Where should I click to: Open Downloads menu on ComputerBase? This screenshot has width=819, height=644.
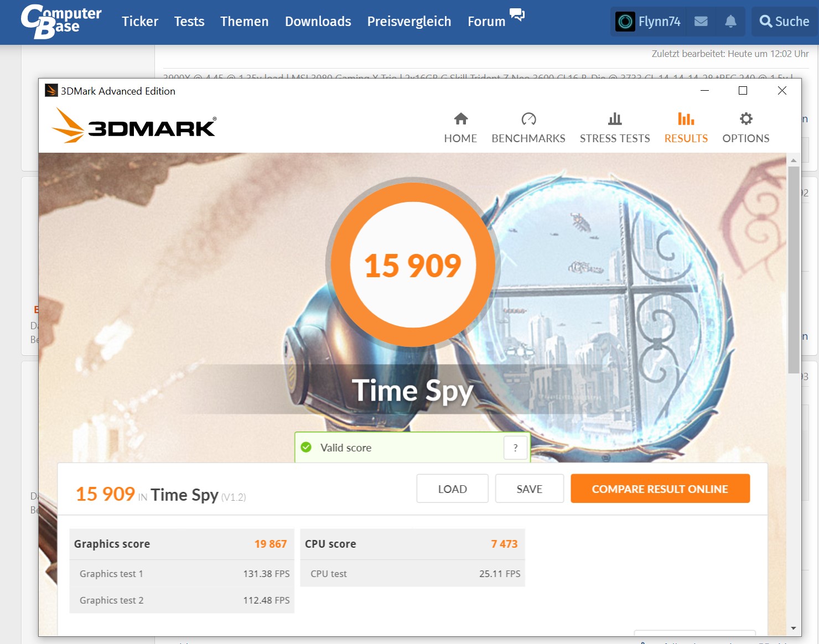318,22
